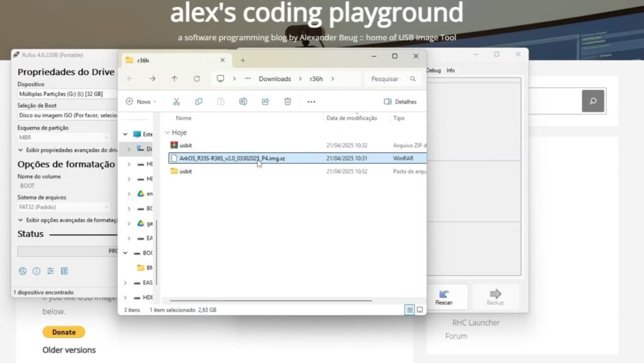644x363 pixels.
Task: Click the Nome do volume field in Rufus
Action: point(67,186)
